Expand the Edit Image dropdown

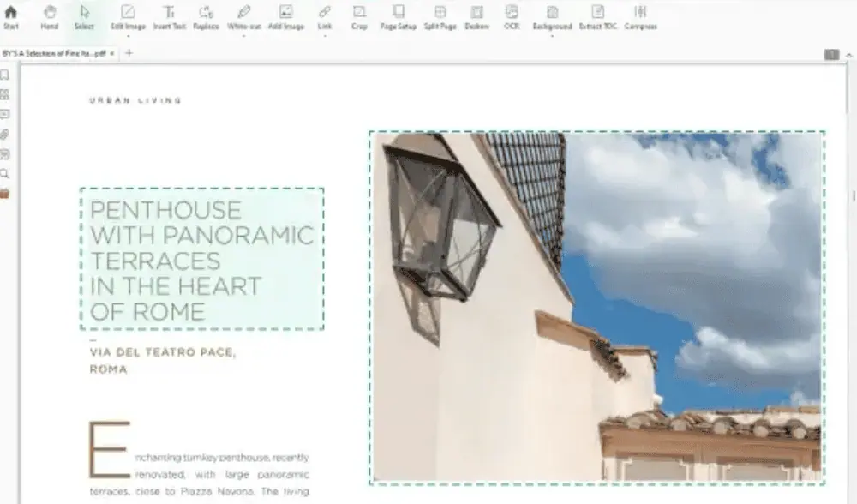(x=128, y=36)
